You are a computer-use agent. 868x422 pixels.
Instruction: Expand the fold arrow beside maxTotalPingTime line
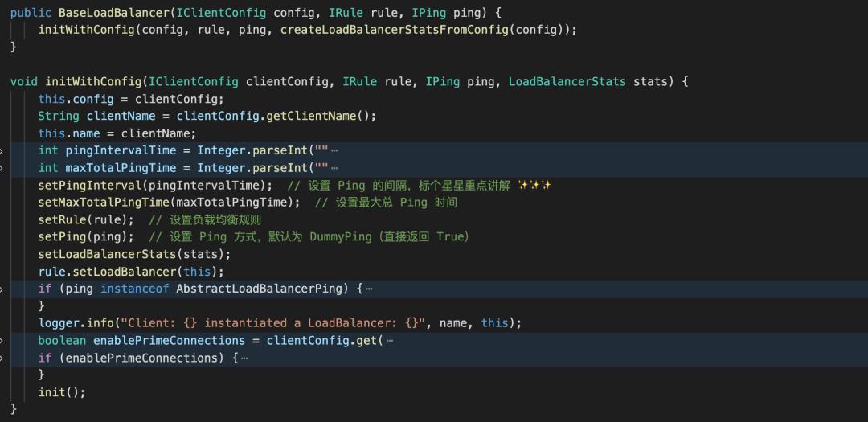[x=2, y=168]
